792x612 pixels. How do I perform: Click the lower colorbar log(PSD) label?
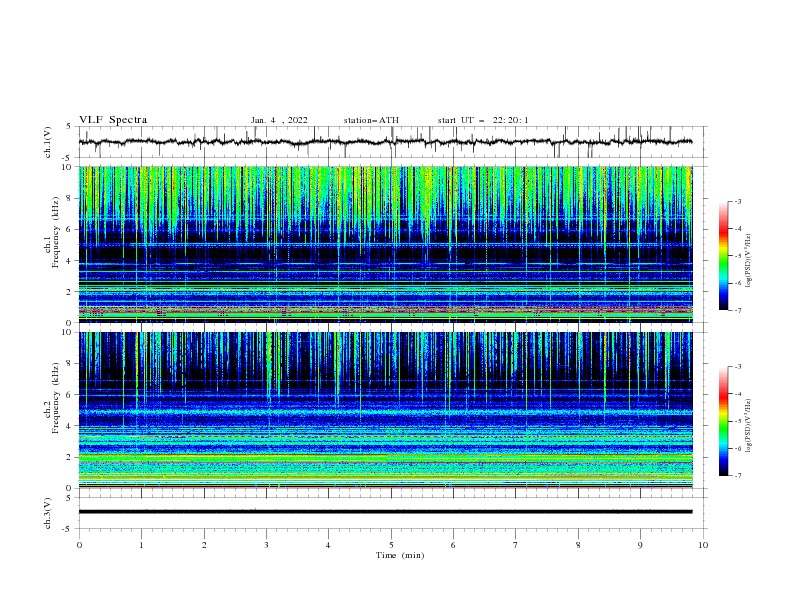[748, 426]
